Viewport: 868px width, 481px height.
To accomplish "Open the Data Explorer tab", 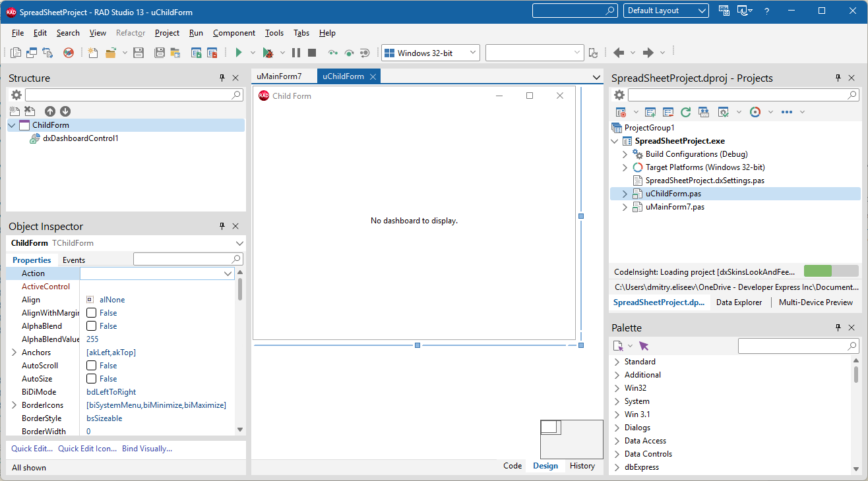I will coord(739,302).
